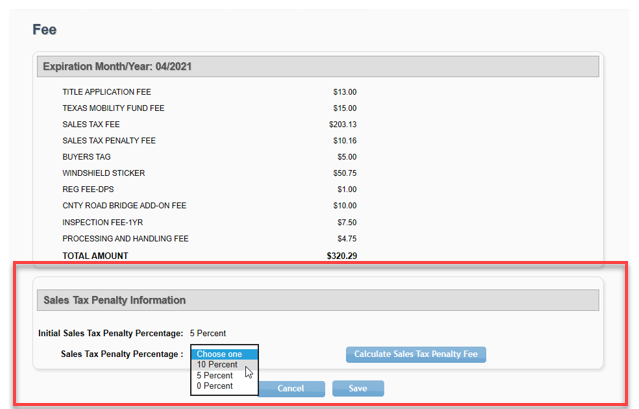The width and height of the screenshot is (639, 409).
Task: Click the CNTY ROAD BRIDGE ADD-ON FEE label
Action: pos(125,206)
